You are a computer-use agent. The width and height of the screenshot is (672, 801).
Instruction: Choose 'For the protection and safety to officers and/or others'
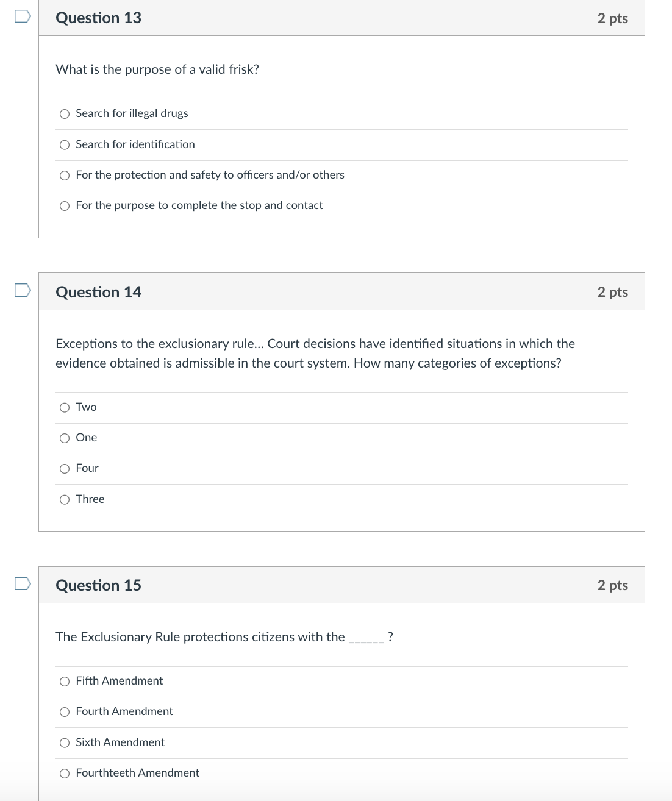(64, 175)
